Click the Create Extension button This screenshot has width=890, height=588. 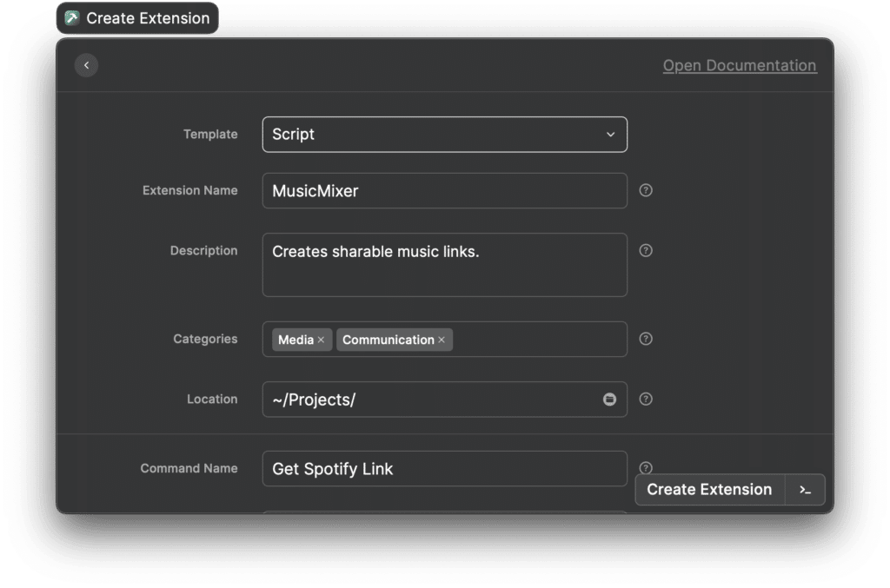click(x=708, y=489)
